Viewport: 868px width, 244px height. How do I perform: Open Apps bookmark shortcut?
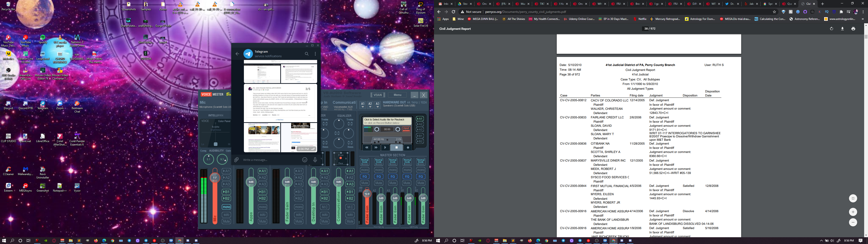point(443,19)
